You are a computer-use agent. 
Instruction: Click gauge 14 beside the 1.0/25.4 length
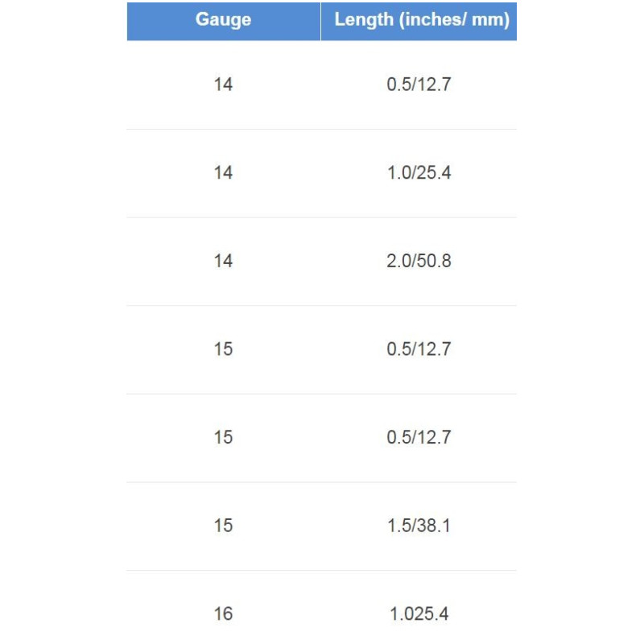(223, 173)
